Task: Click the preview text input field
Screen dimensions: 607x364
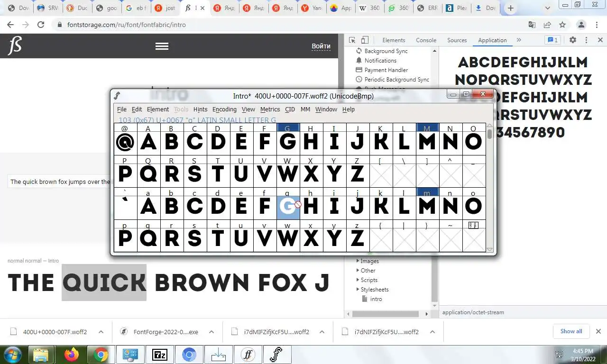Action: 60,182
